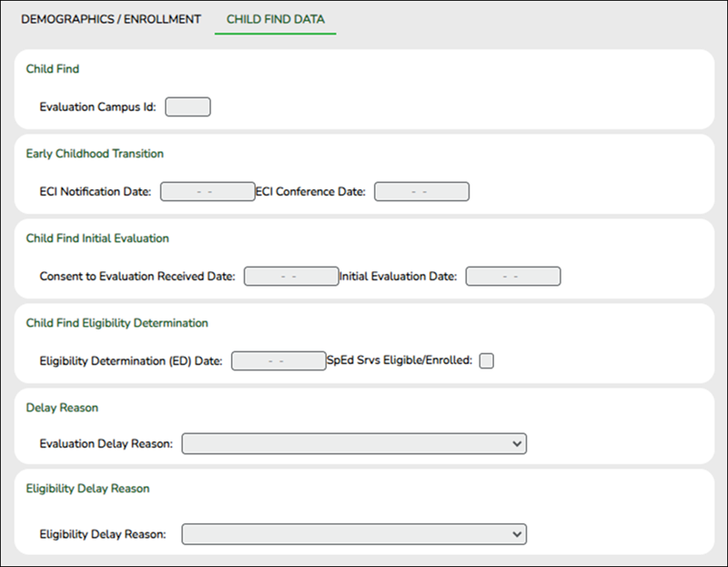Select the CHILD FIND DATA tab
The height and width of the screenshot is (567, 728).
275,18
